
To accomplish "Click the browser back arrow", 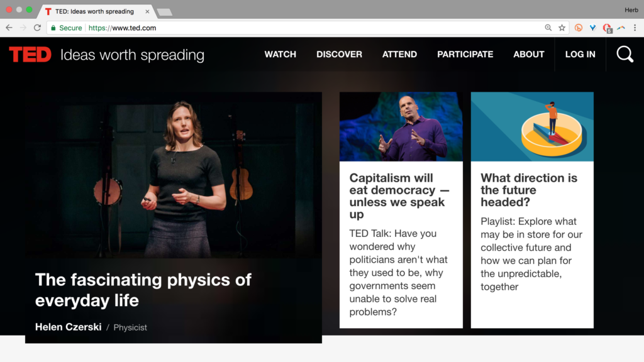I will tap(9, 28).
